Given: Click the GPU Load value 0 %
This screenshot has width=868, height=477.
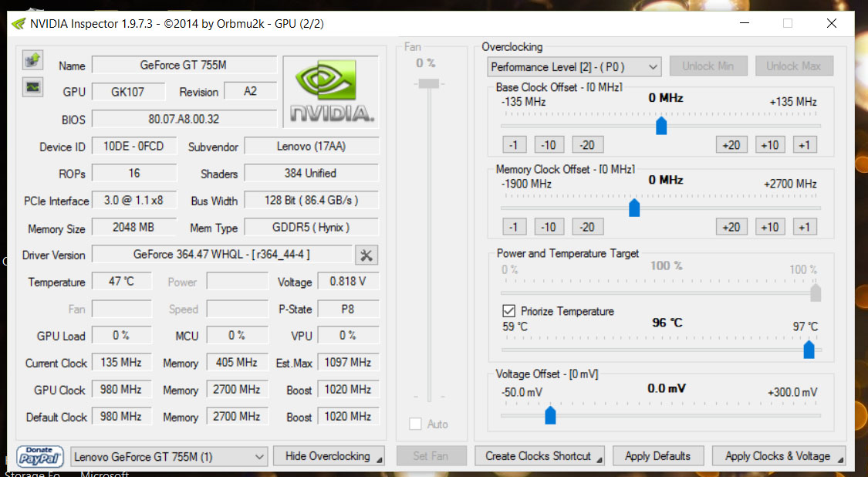Looking at the screenshot, I should 121,335.
